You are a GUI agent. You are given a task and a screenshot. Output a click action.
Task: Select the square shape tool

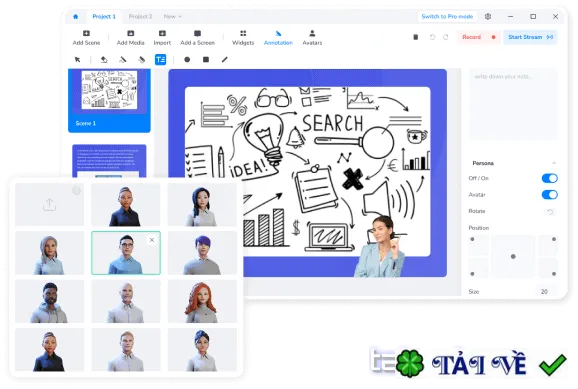coord(206,59)
